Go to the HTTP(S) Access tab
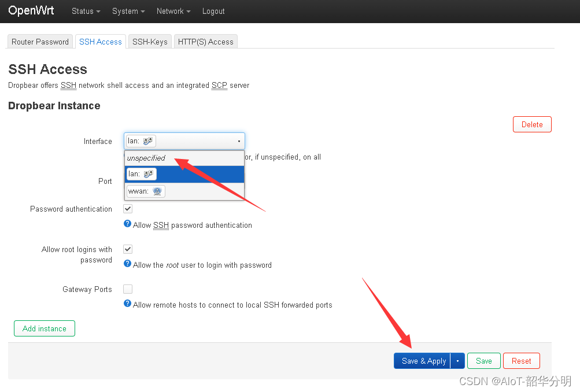 [x=206, y=42]
